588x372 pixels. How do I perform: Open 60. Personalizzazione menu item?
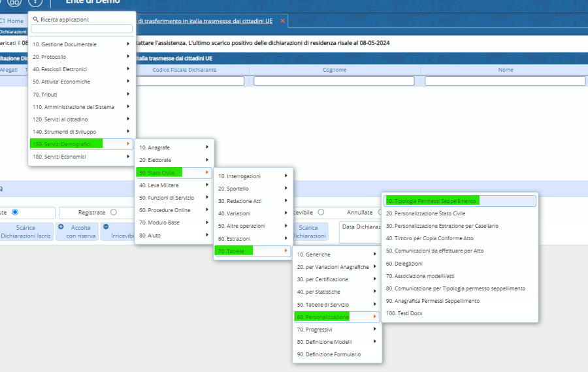tap(336, 317)
